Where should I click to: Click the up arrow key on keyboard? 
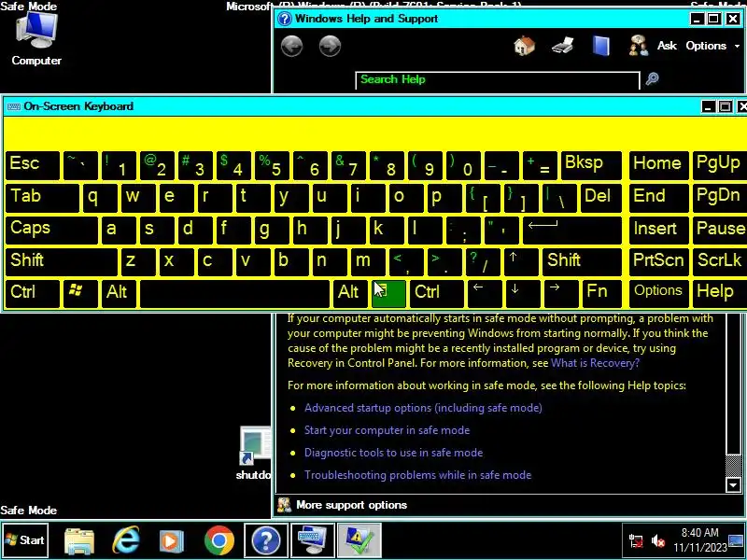pyautogui.click(x=521, y=261)
